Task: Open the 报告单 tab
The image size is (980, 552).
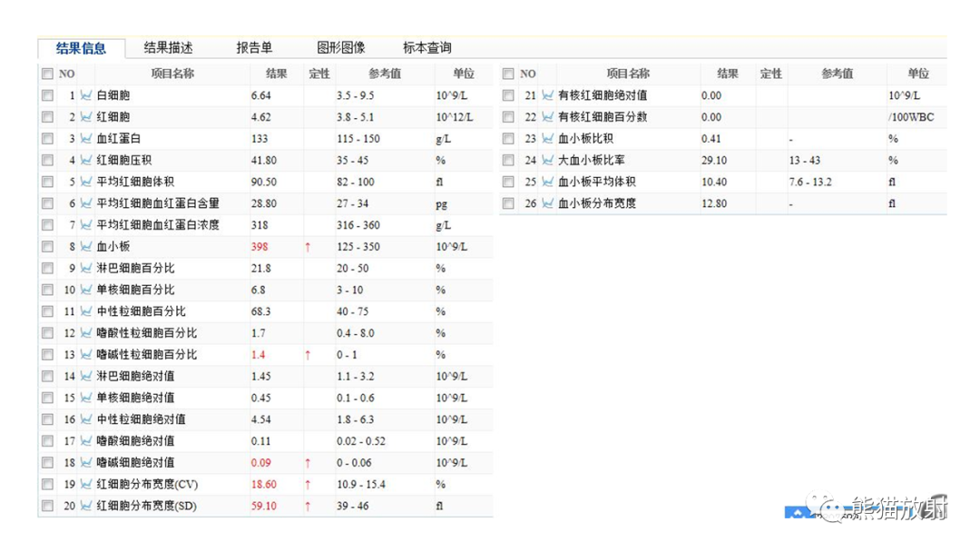Action: pyautogui.click(x=254, y=47)
